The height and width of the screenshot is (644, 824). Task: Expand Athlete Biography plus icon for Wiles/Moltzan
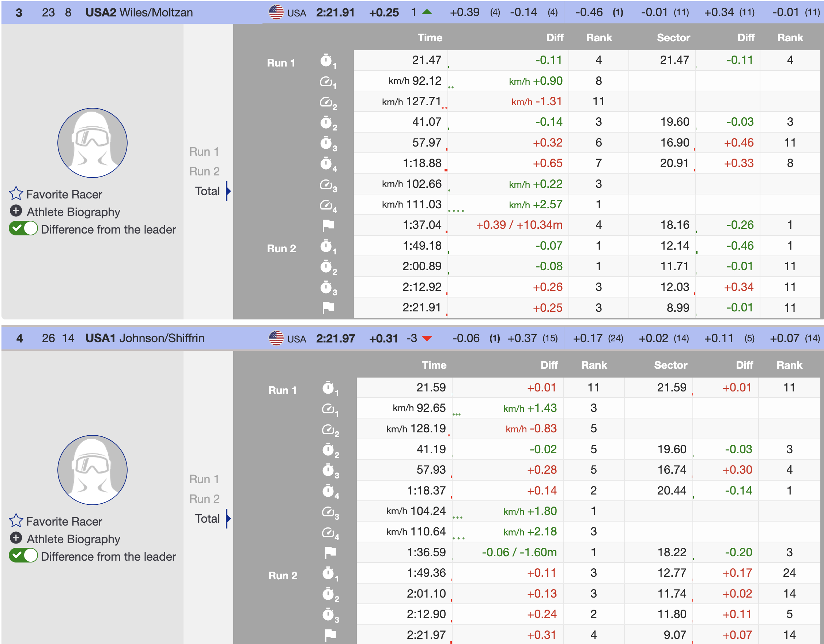pos(16,211)
